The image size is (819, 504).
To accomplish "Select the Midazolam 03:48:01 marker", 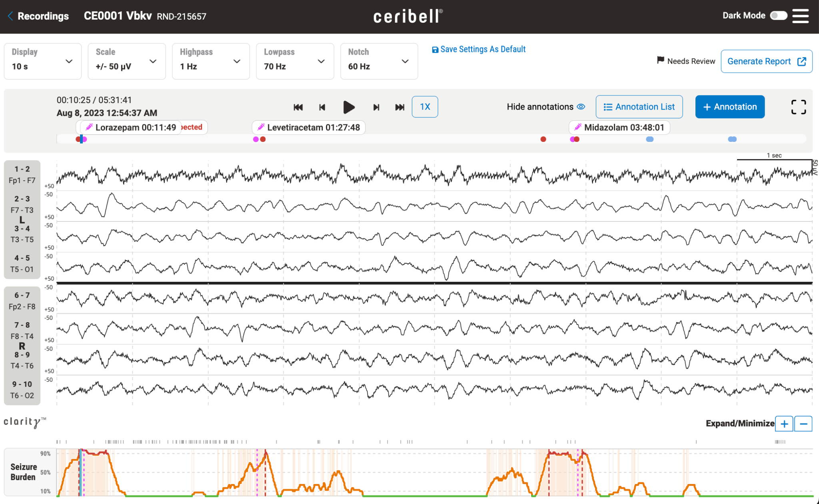I will tap(619, 127).
